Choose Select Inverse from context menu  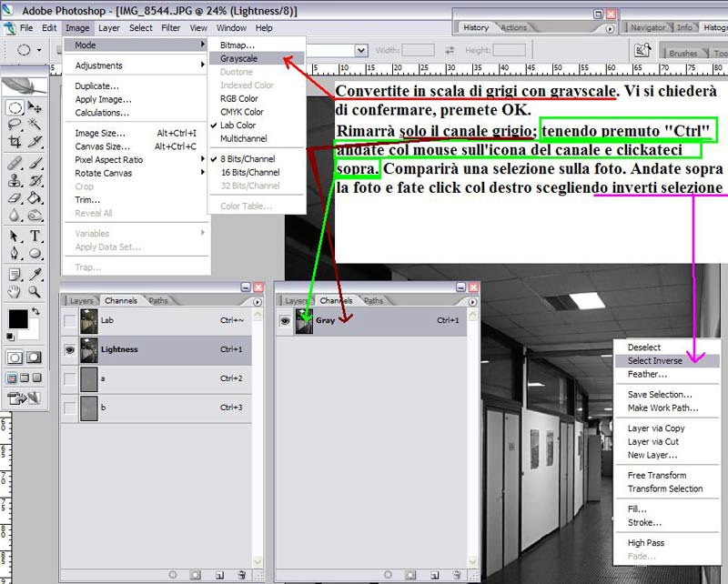tap(667, 361)
